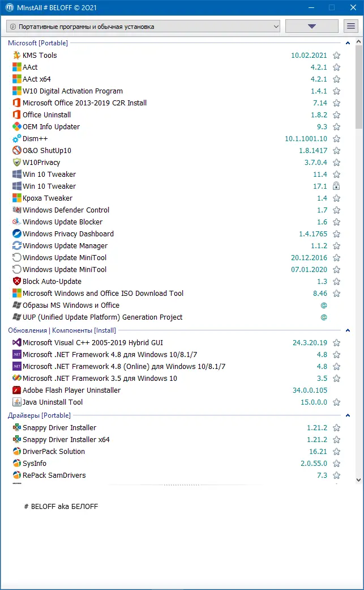Viewport: 364px width, 590px height.
Task: Click the Windows Update Manager icon
Action: click(17, 246)
